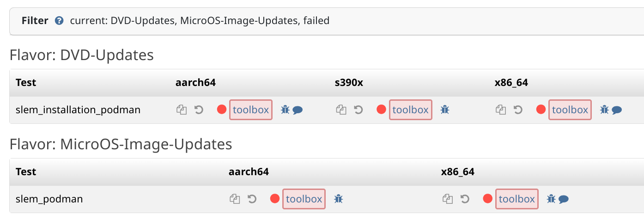
Task: Open toolbox link for x86_64 slem_installation_podman
Action: pos(570,110)
